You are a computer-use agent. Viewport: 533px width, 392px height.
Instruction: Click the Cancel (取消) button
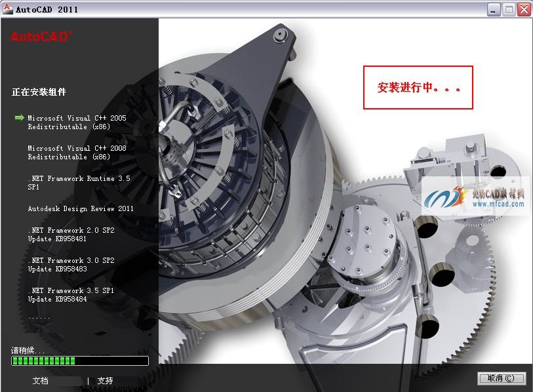[x=502, y=378]
